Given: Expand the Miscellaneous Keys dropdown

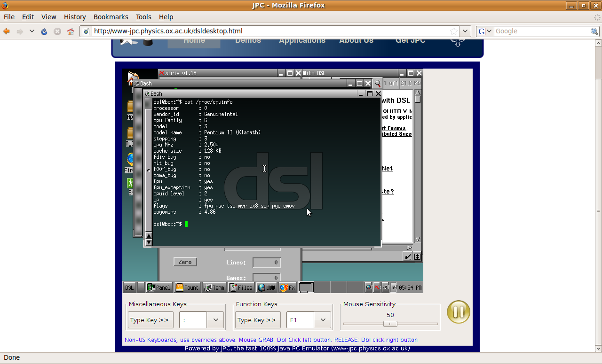Looking at the screenshot, I should pos(215,320).
